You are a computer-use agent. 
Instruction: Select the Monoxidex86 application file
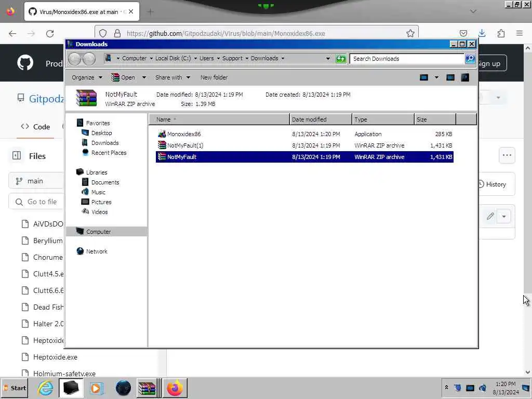(x=184, y=134)
